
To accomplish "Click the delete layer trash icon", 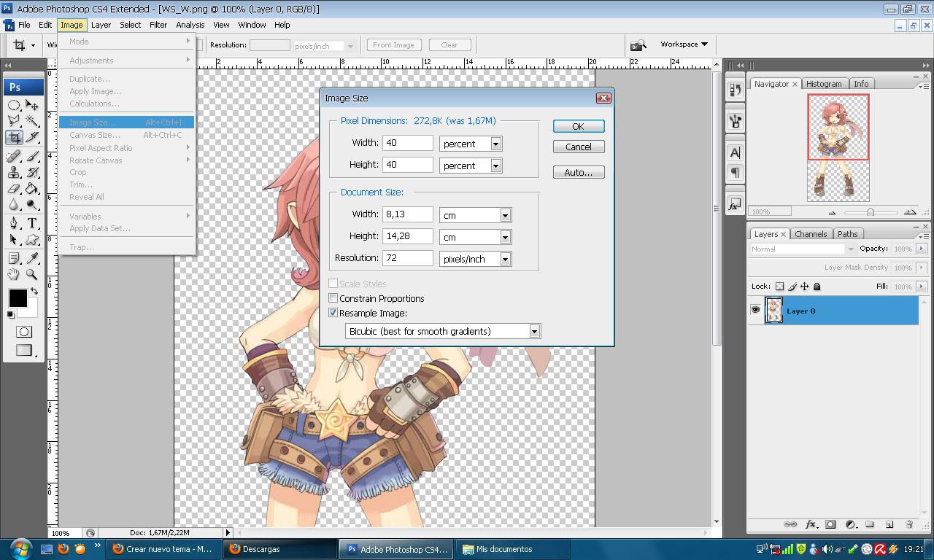I will [909, 524].
